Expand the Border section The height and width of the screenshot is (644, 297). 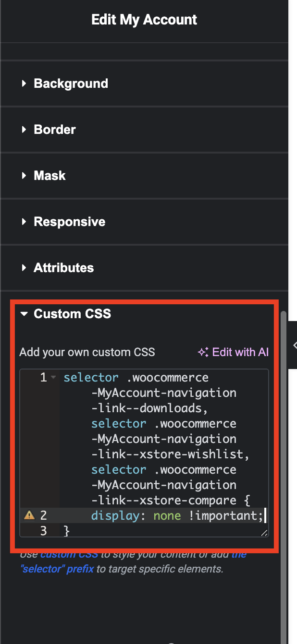(x=144, y=130)
